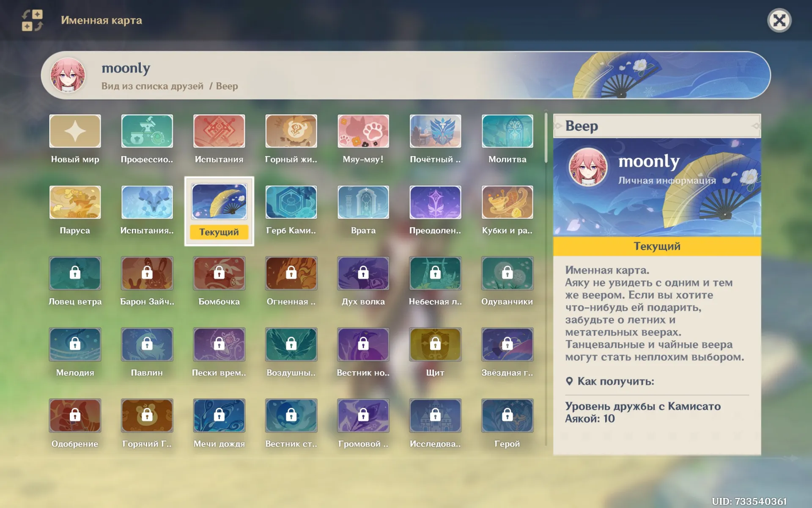Click the locked Пески врем.. namecard
Image resolution: width=812 pixels, height=508 pixels.
click(x=219, y=345)
